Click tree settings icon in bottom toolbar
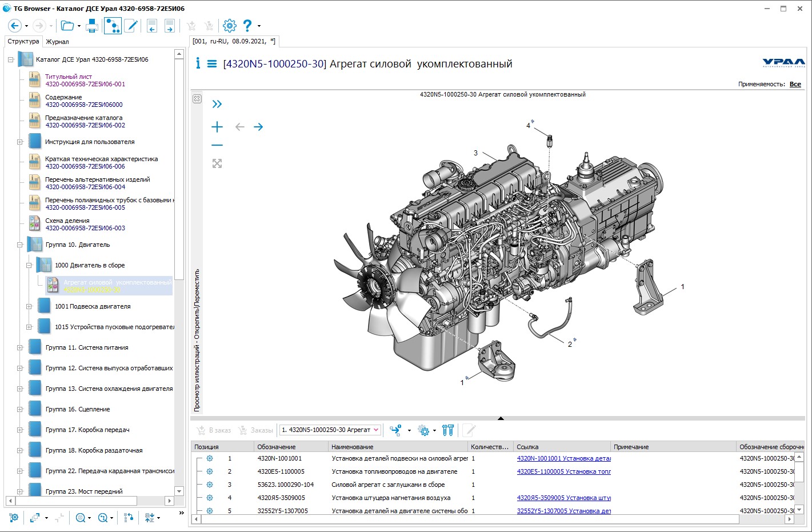This screenshot has width=812, height=532. click(x=14, y=518)
